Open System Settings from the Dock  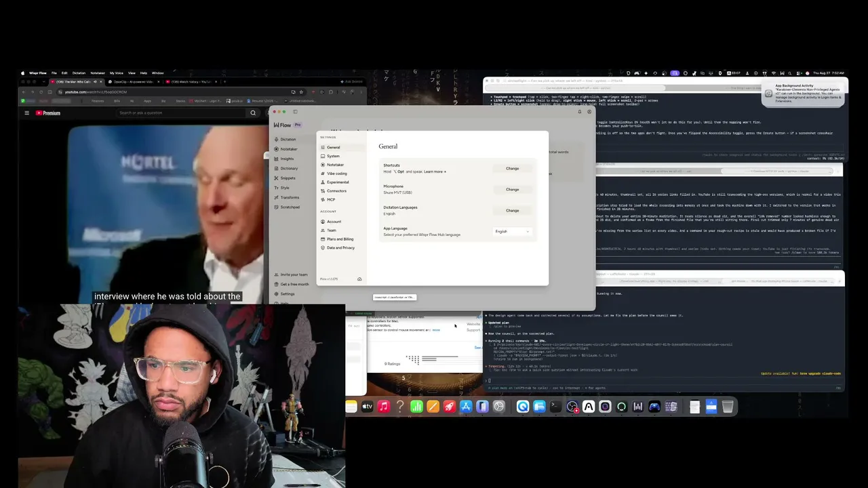click(499, 407)
